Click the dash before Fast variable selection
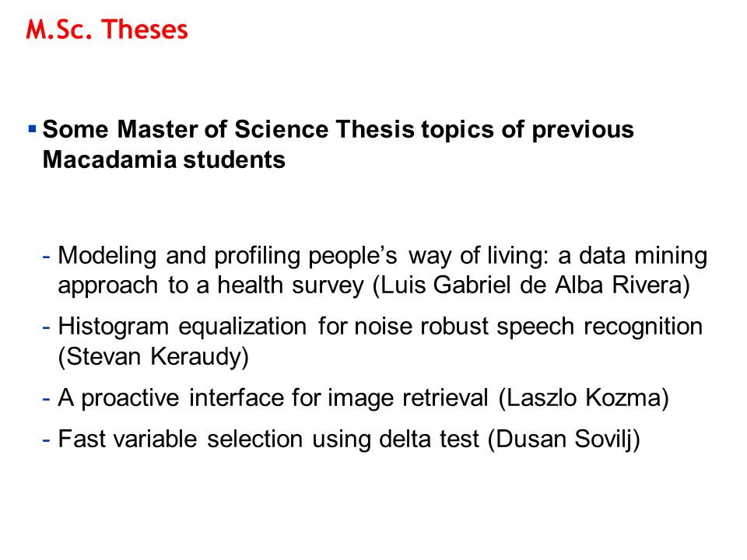This screenshot has width=747, height=560. pos(46,440)
